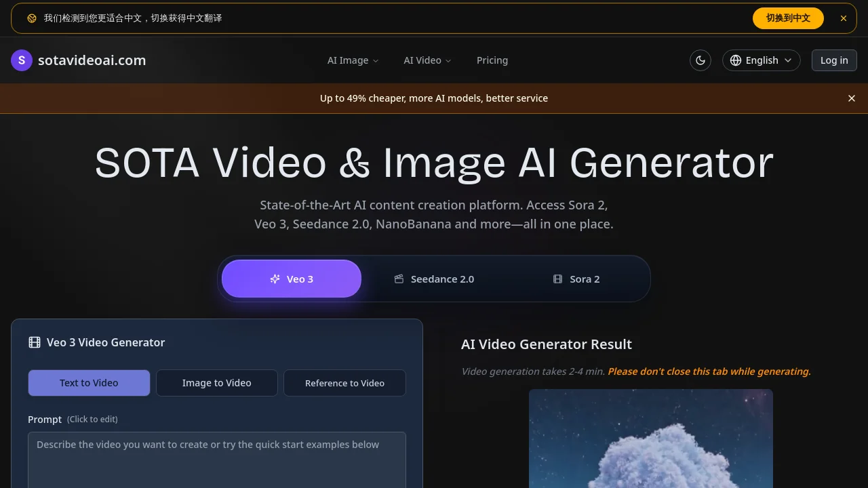Select the Sora 2 model tab
This screenshot has height=488, width=868.
coord(576,279)
